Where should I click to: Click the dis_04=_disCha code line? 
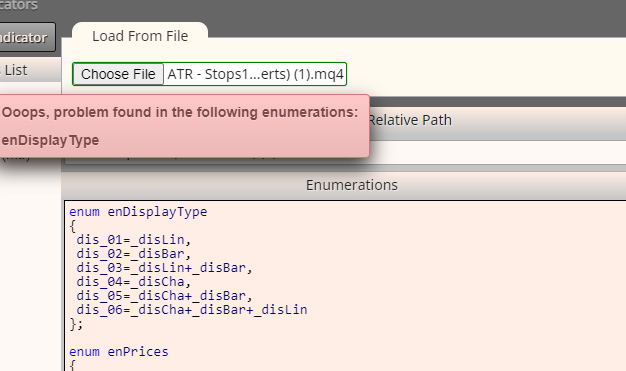[x=134, y=282]
